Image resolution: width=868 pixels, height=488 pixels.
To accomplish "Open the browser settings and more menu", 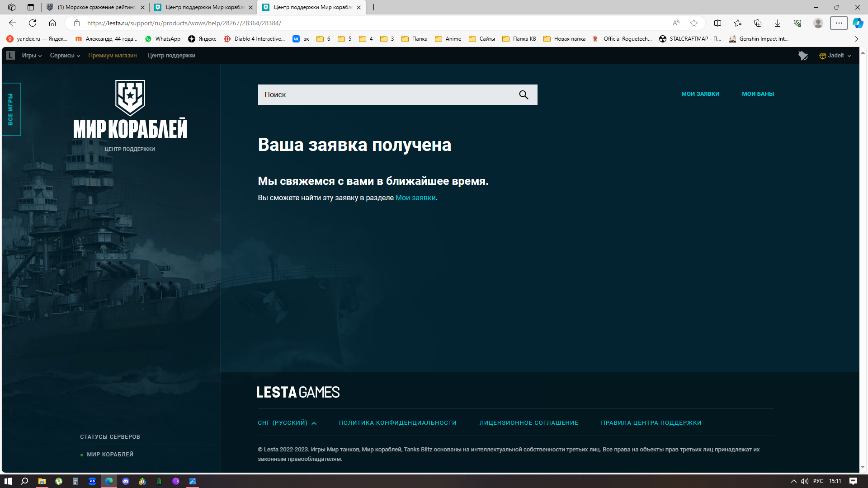I will [x=839, y=23].
